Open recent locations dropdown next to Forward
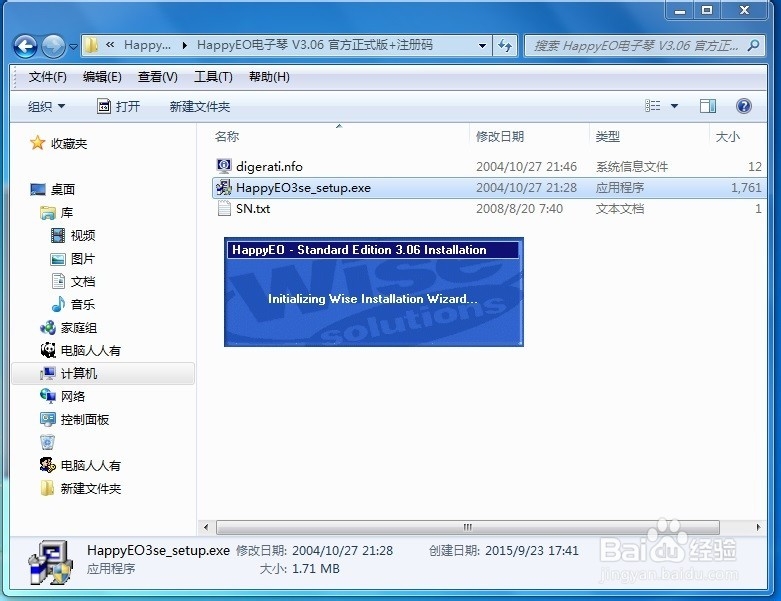Image resolution: width=781 pixels, height=601 pixels. pos(73,47)
